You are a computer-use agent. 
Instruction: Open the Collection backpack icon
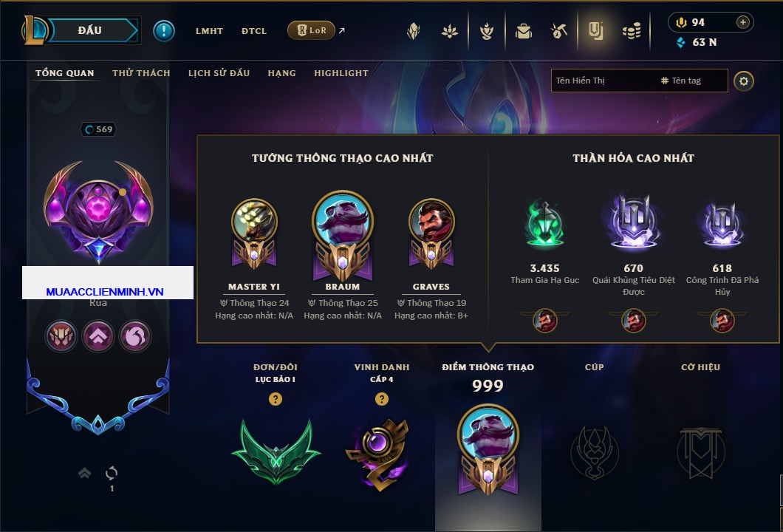point(523,31)
